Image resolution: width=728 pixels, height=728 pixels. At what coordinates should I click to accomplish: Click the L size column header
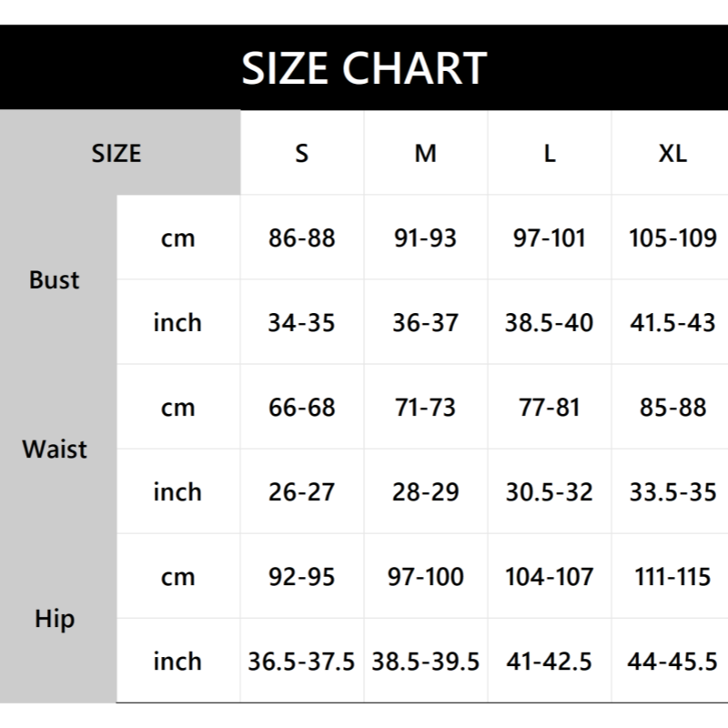(550, 153)
